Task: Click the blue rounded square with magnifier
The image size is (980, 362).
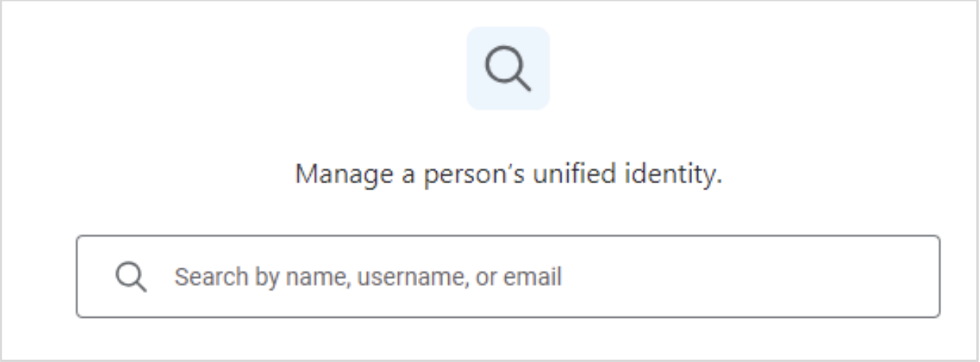Action: pyautogui.click(x=507, y=69)
